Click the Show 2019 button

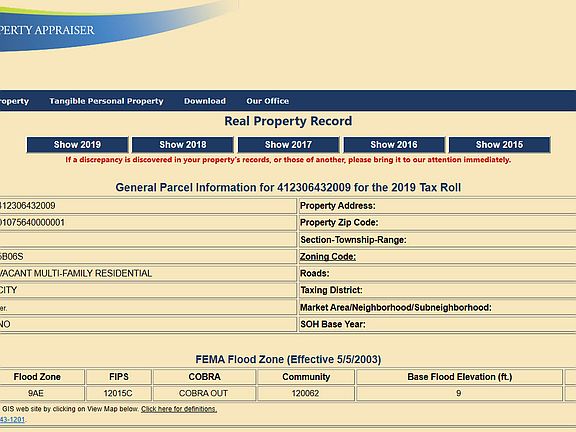click(x=77, y=145)
